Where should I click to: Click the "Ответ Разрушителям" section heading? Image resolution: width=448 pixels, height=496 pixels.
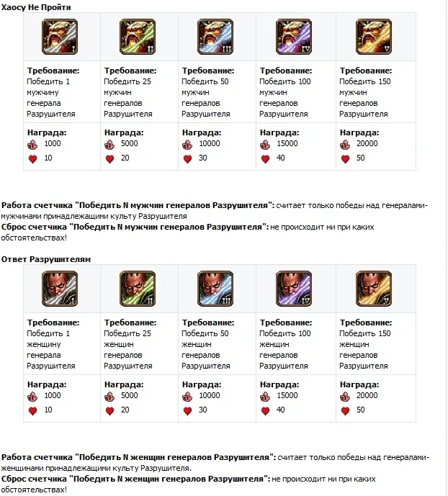coord(46,258)
